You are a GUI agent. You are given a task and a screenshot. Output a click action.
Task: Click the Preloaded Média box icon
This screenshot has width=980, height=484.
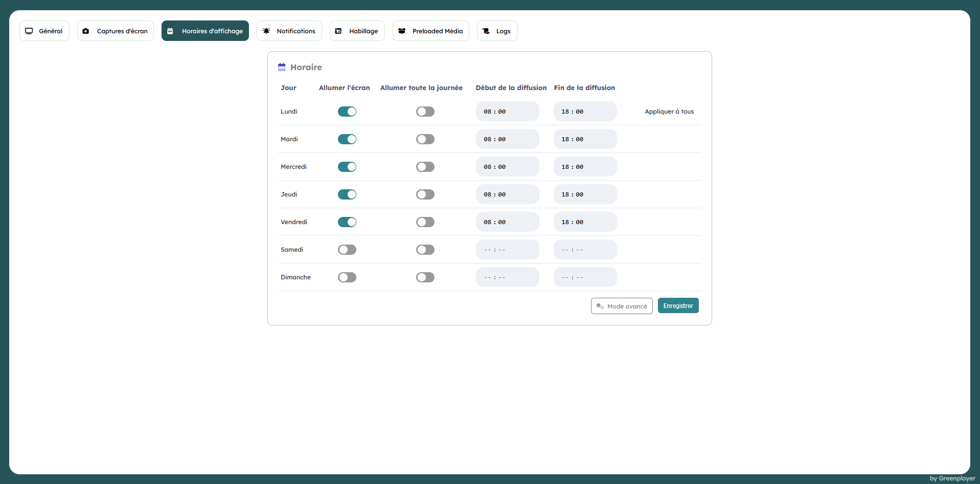coord(402,31)
